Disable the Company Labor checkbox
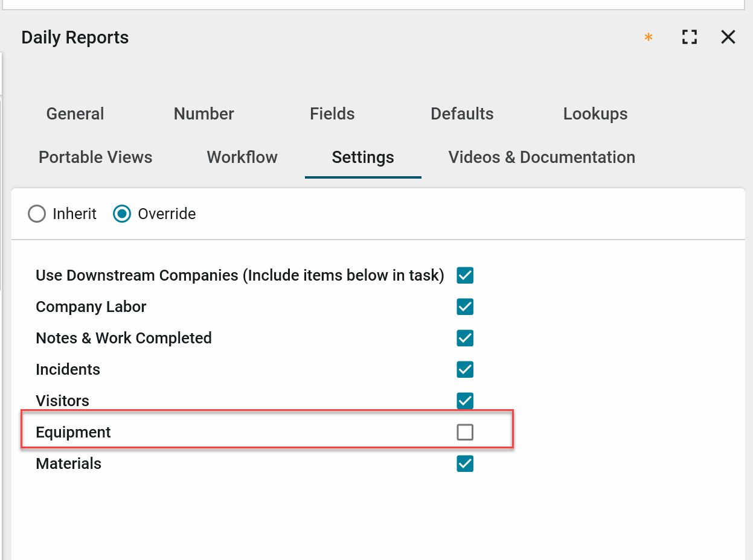Image resolution: width=753 pixels, height=560 pixels. point(465,307)
